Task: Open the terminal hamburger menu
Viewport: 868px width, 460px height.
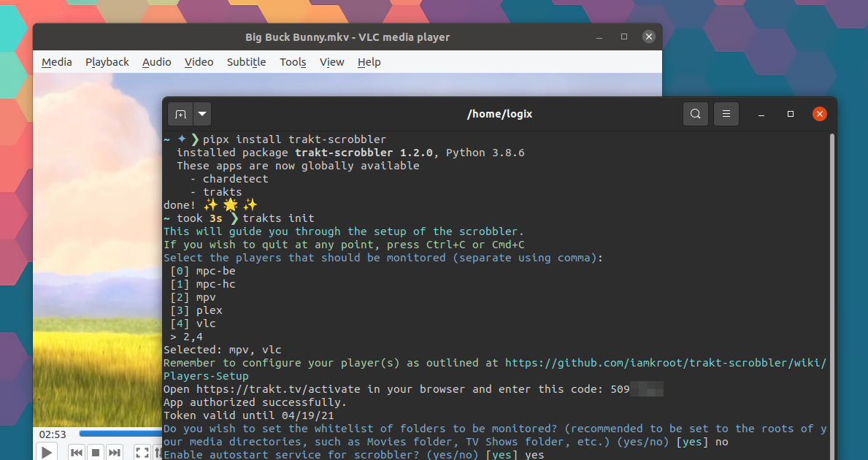Action: click(x=726, y=114)
